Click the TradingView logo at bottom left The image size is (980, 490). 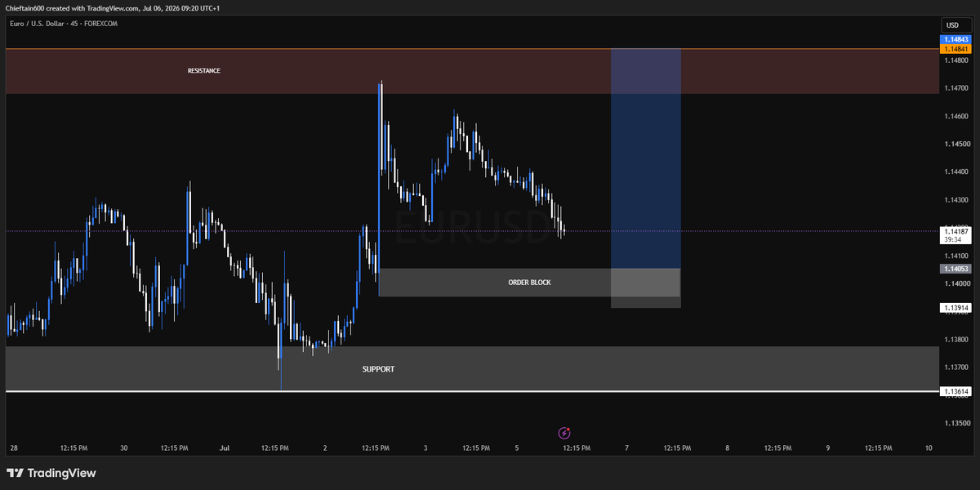point(51,473)
